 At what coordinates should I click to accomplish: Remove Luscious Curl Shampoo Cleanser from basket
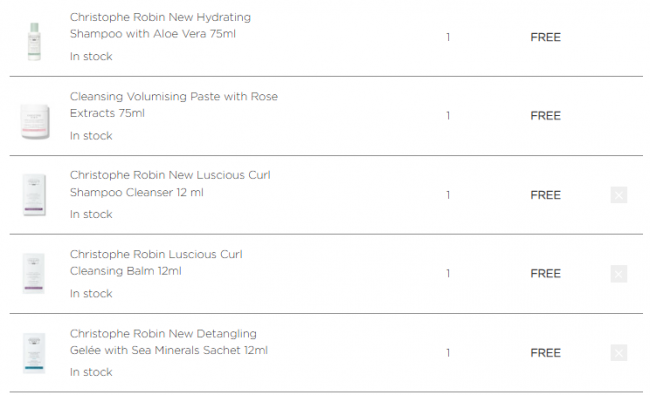tap(618, 195)
